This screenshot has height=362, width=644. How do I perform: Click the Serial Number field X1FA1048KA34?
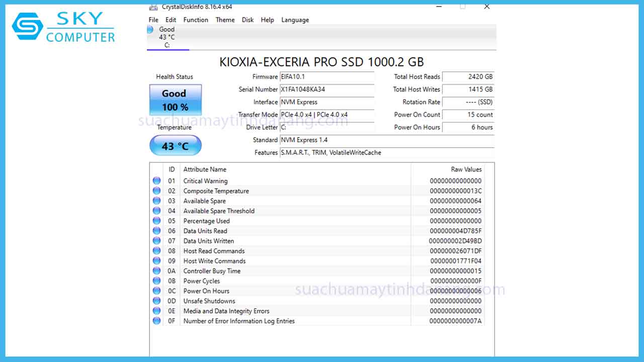point(327,89)
